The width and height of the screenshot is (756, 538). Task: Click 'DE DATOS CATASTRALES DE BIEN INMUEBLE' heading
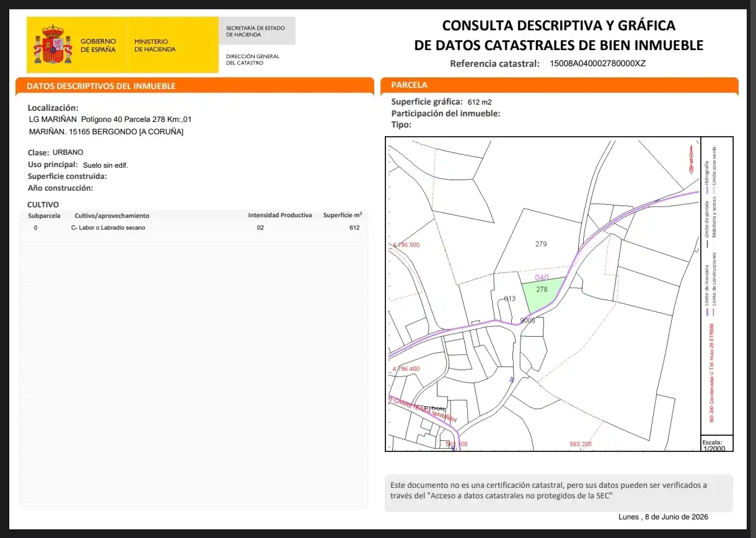(x=558, y=45)
